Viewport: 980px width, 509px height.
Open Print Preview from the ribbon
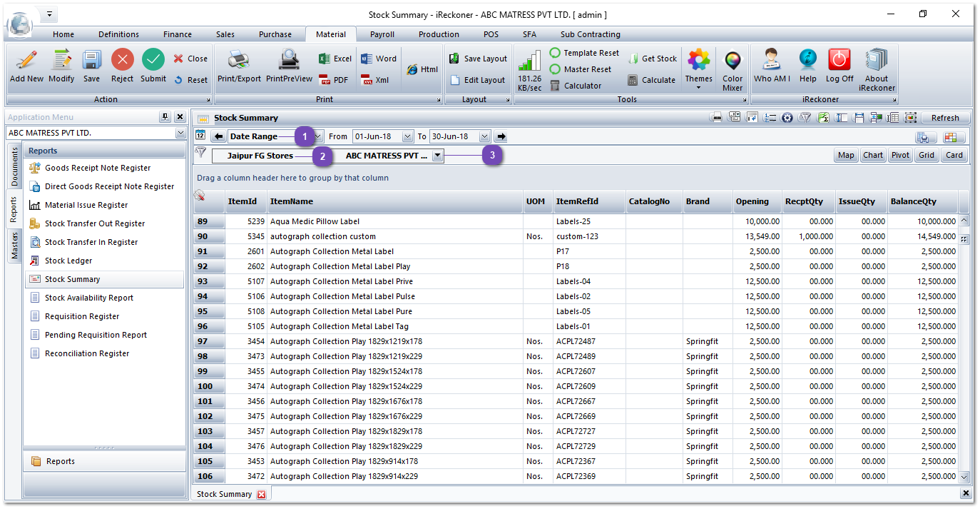(x=289, y=61)
